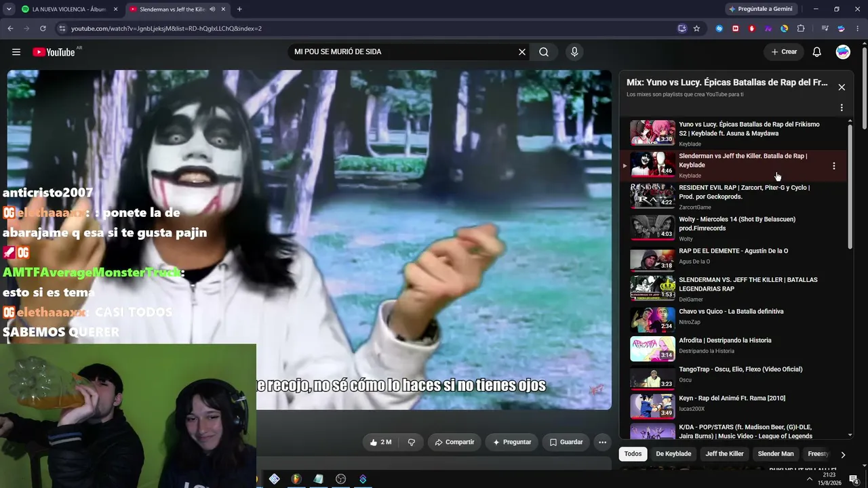Screen dimensions: 868x488
Task: Open more actions under the video
Action: [602, 442]
